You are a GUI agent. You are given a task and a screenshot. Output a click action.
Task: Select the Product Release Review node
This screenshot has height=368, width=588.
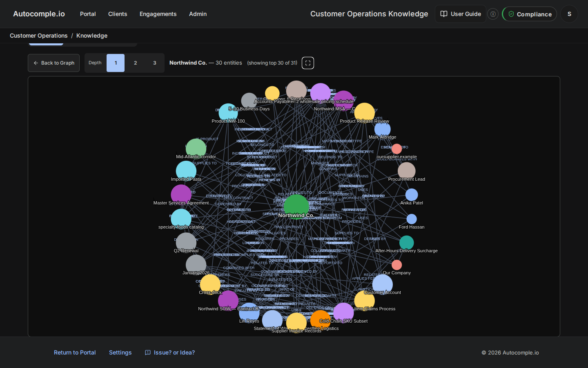364,113
